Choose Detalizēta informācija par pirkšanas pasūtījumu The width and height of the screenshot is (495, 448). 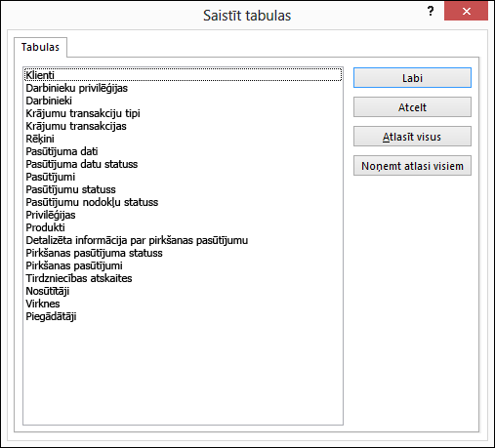184,240
